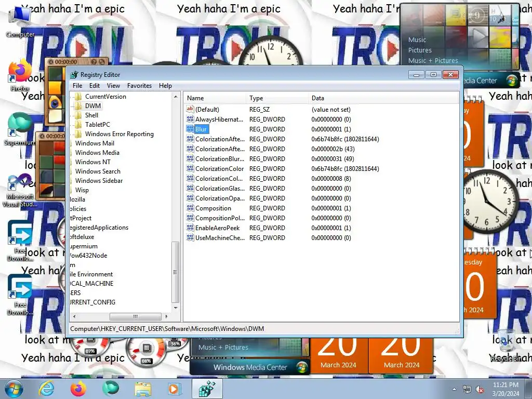Sort values by Type column header
This screenshot has width=532, height=399.
277,98
